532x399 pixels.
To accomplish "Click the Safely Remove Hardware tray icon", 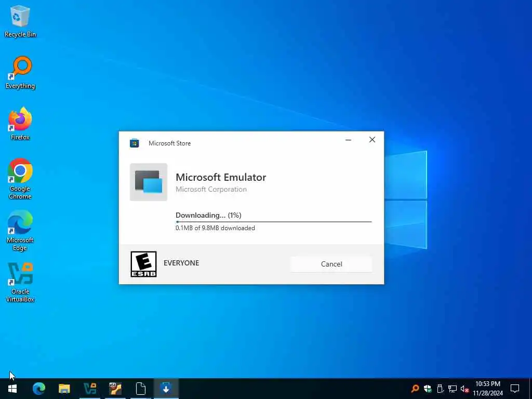I will pyautogui.click(x=440, y=389).
